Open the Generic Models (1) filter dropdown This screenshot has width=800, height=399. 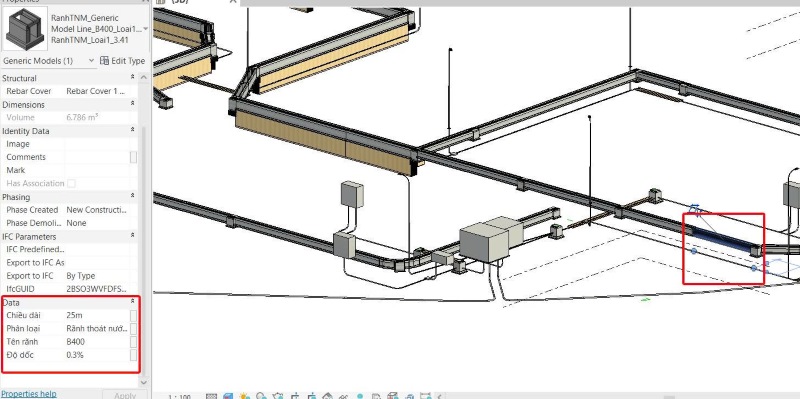click(49, 61)
